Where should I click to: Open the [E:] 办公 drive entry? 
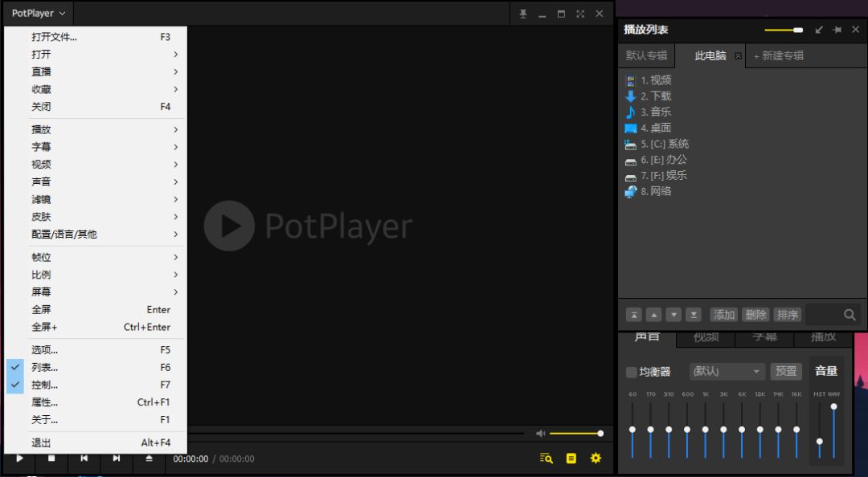pos(656,159)
